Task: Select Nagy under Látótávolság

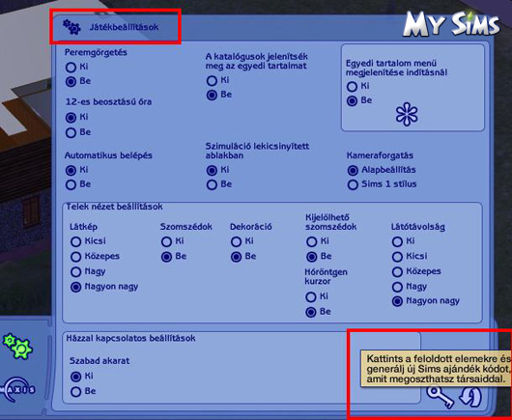Action: [397, 287]
